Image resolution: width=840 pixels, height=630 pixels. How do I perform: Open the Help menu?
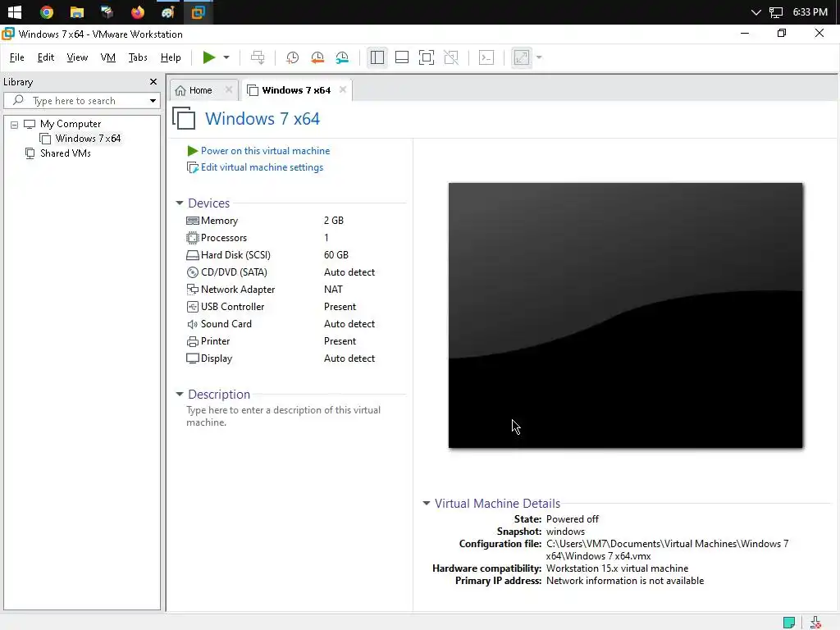click(x=171, y=57)
